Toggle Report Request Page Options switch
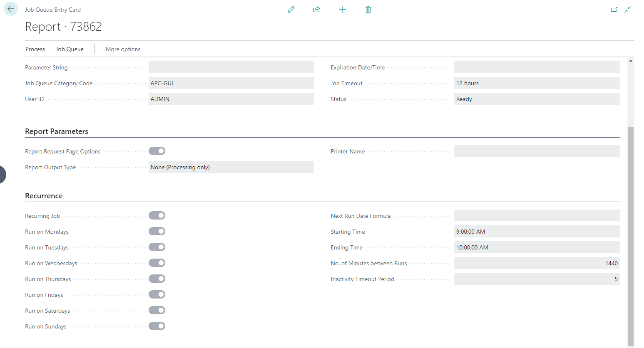 tap(157, 151)
